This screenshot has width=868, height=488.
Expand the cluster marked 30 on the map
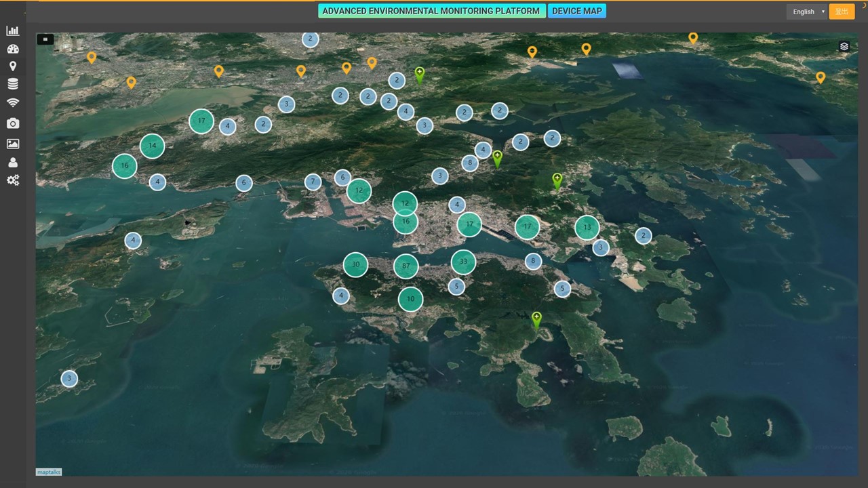[355, 264]
